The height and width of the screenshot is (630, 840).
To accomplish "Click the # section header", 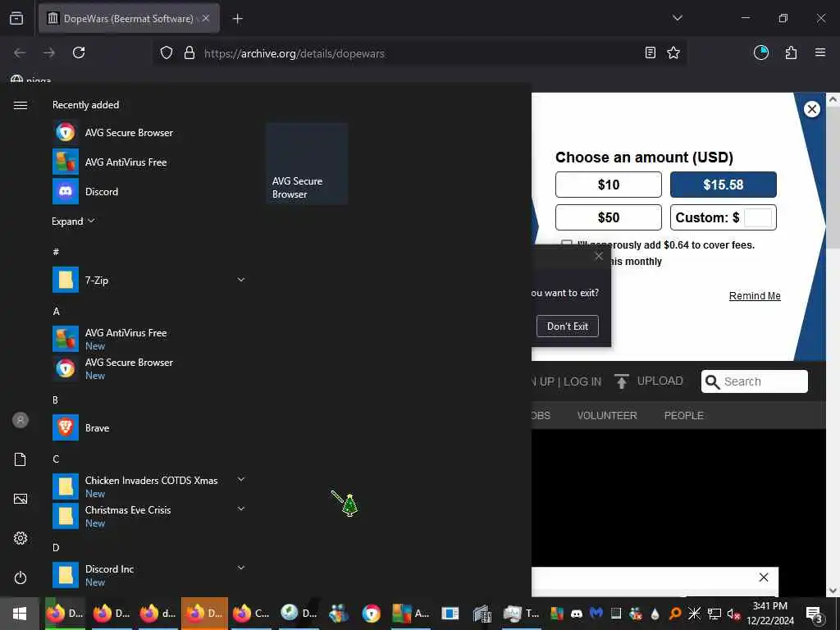I will 56,252.
